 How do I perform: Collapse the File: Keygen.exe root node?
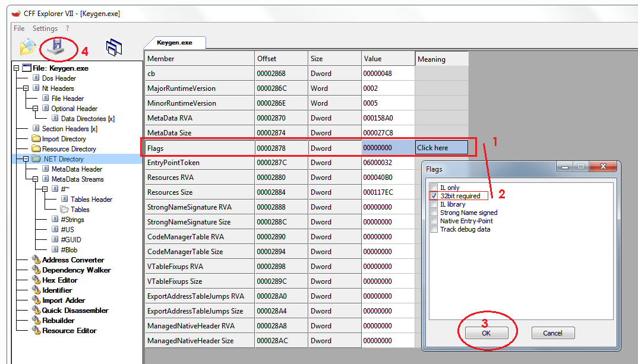tap(16, 68)
